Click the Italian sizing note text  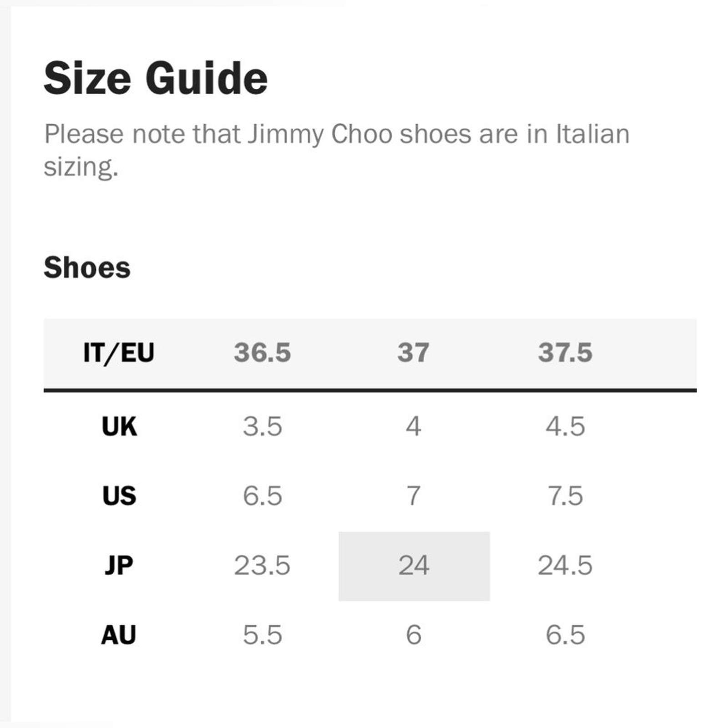[337, 151]
